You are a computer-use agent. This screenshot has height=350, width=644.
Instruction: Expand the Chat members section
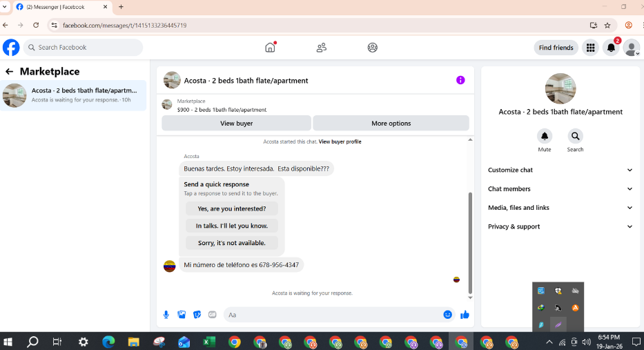tap(560, 189)
